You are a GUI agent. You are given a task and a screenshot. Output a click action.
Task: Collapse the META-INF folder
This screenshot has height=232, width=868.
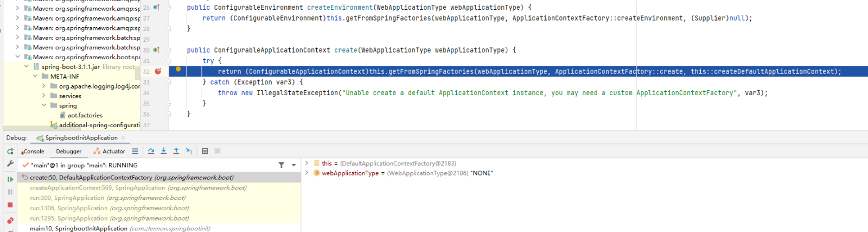35,77
